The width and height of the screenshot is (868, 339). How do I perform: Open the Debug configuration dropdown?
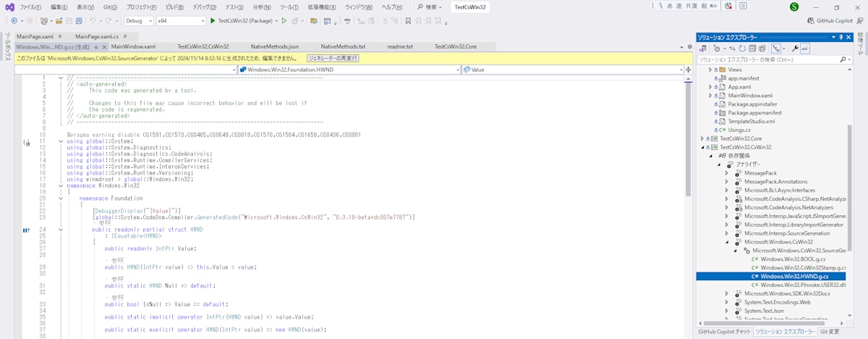(x=138, y=21)
